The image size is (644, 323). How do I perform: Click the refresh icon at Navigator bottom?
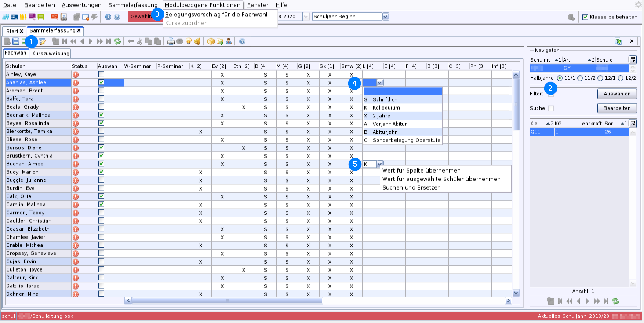[615, 301]
